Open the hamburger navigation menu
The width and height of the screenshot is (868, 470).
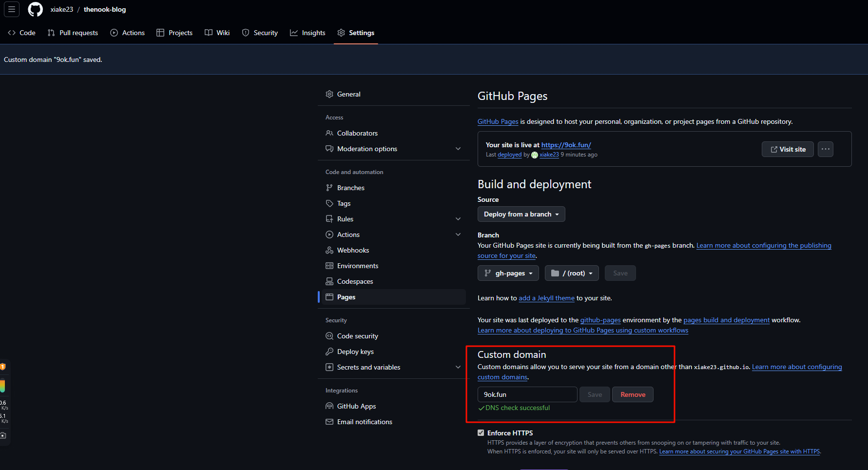(x=12, y=9)
